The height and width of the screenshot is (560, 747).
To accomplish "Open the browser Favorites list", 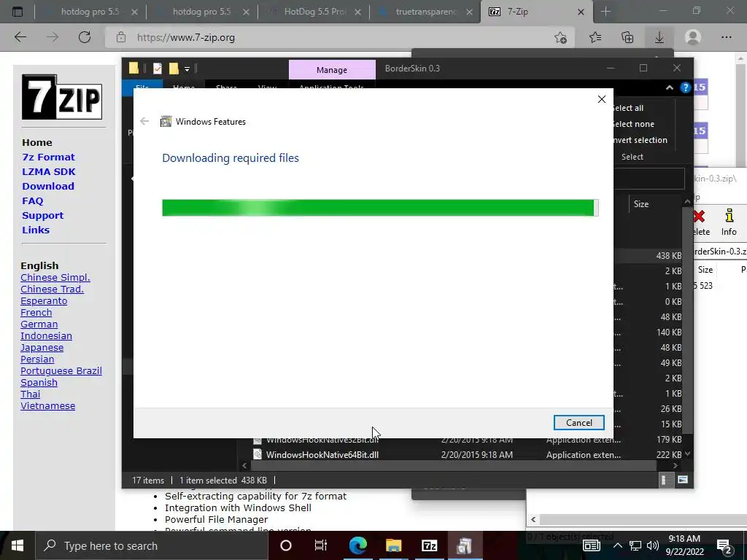I will [595, 37].
